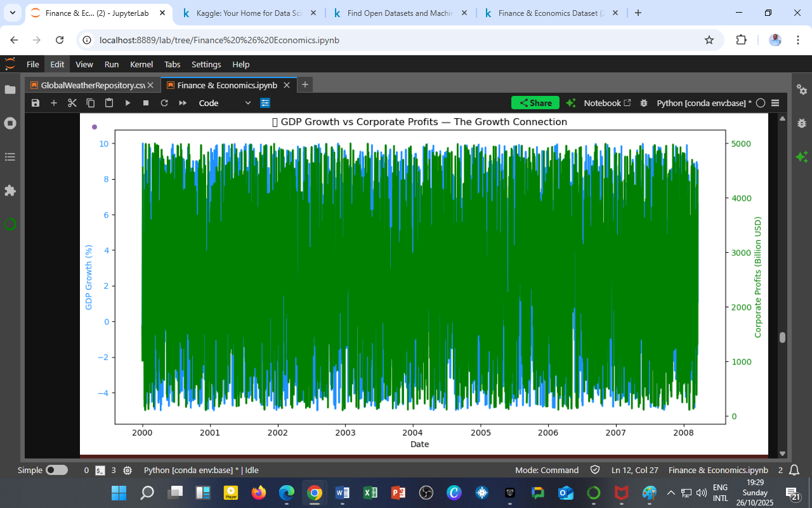Open the property inspector gears panel
Viewport: 812px width, 508px height.
[802, 90]
